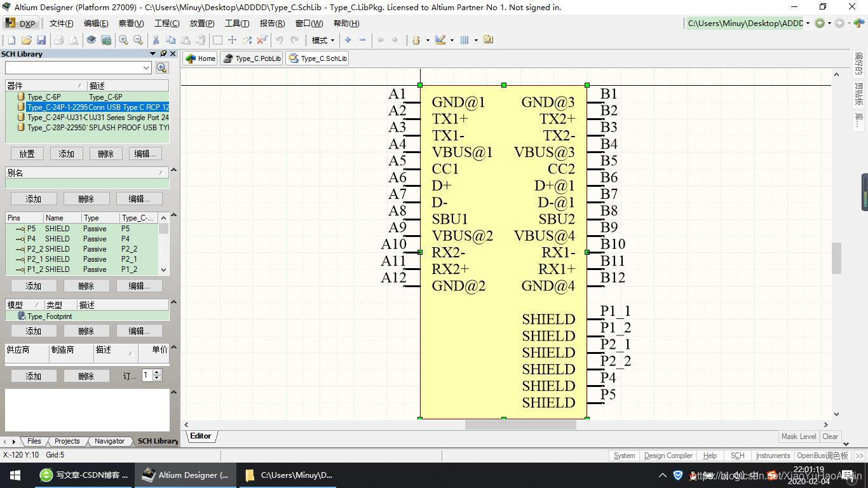Click the back navigation arrow near the path
868x488 pixels.
pyautogui.click(x=820, y=24)
